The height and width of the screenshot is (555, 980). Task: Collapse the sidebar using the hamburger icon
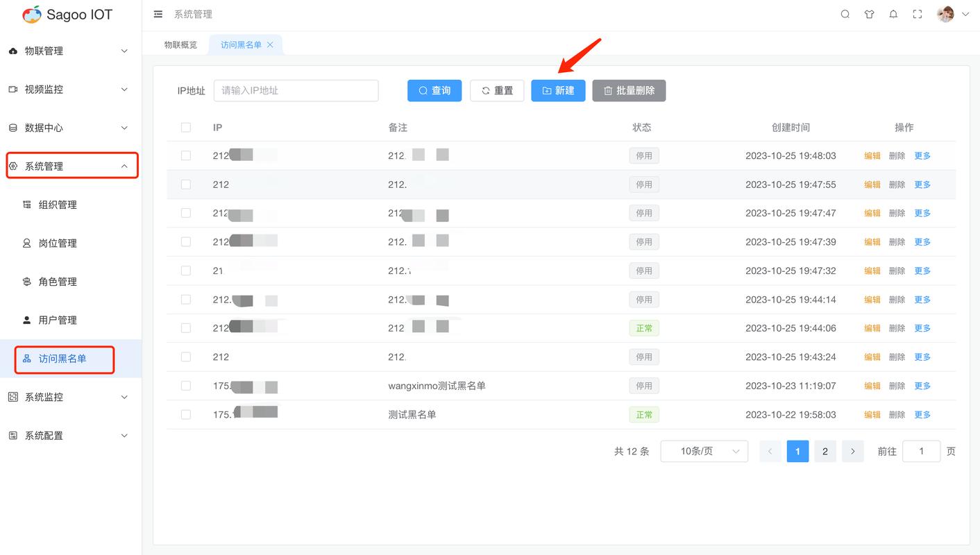click(158, 13)
